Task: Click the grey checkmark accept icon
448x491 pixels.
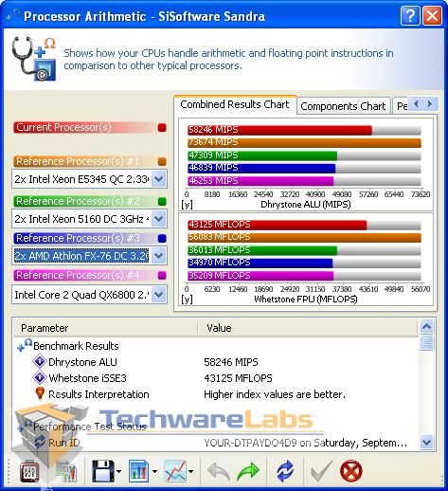Action: click(x=321, y=471)
